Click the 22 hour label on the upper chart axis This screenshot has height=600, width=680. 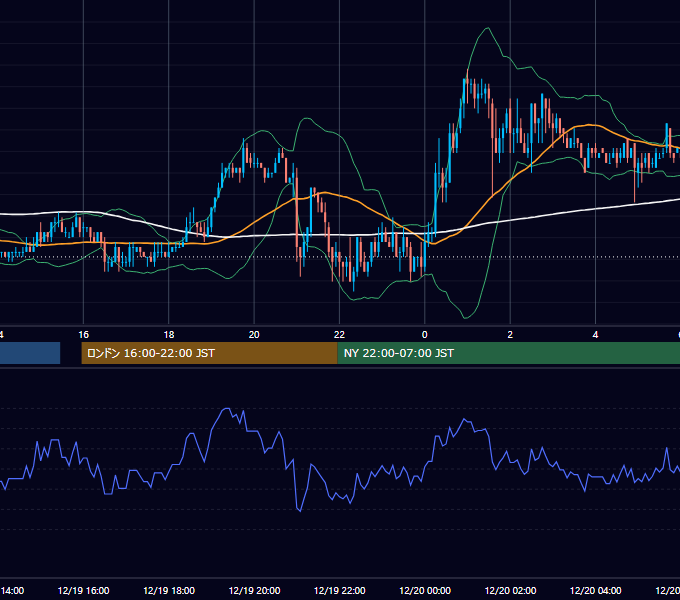[339, 335]
